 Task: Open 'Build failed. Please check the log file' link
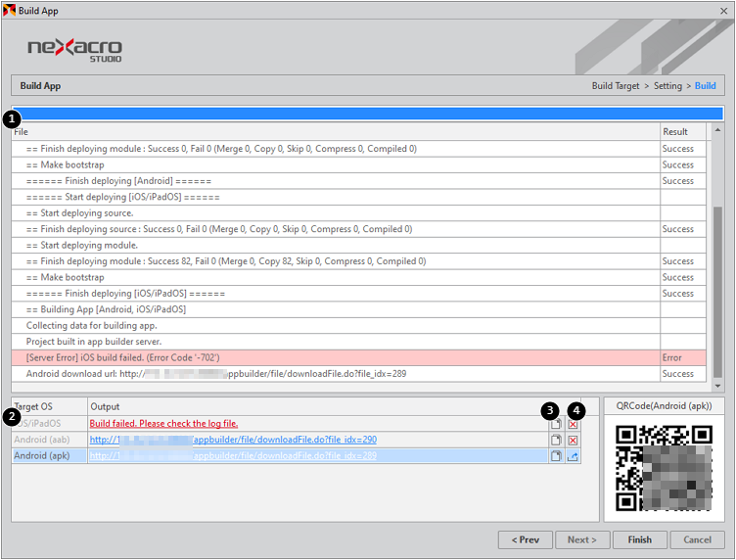[163, 424]
